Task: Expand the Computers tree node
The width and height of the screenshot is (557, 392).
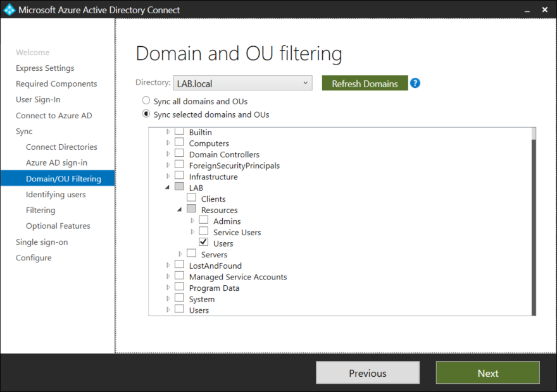Action: click(x=168, y=143)
